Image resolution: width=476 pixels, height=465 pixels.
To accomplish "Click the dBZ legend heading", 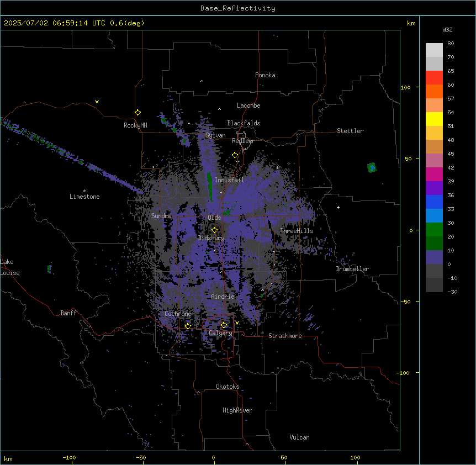I will coord(447,29).
